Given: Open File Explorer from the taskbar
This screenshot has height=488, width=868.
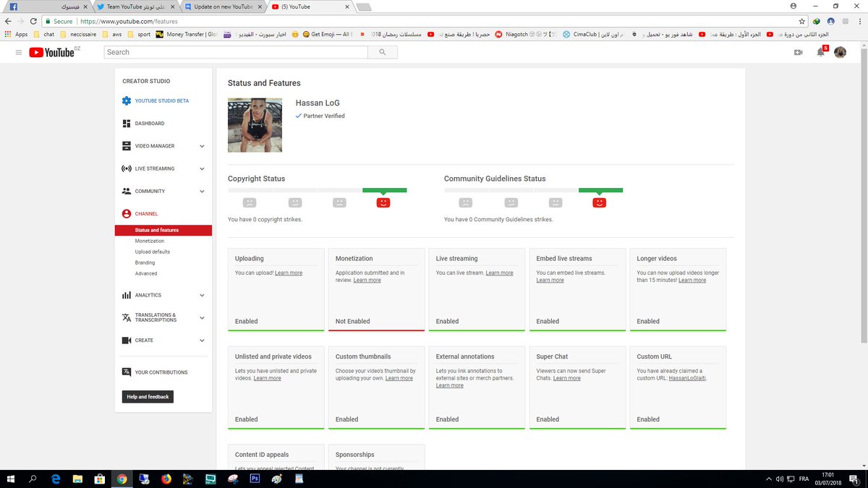Looking at the screenshot, I should pos(77,479).
